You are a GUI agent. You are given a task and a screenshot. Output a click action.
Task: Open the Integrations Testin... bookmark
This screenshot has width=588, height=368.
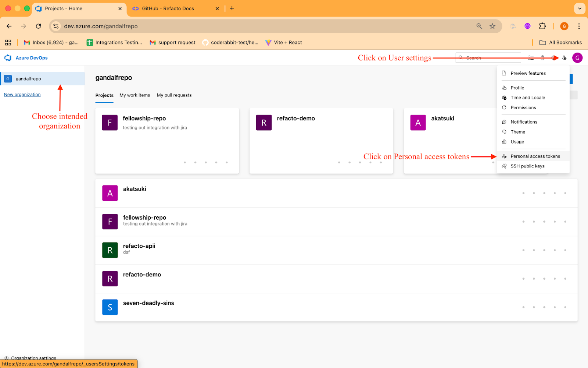(x=114, y=42)
